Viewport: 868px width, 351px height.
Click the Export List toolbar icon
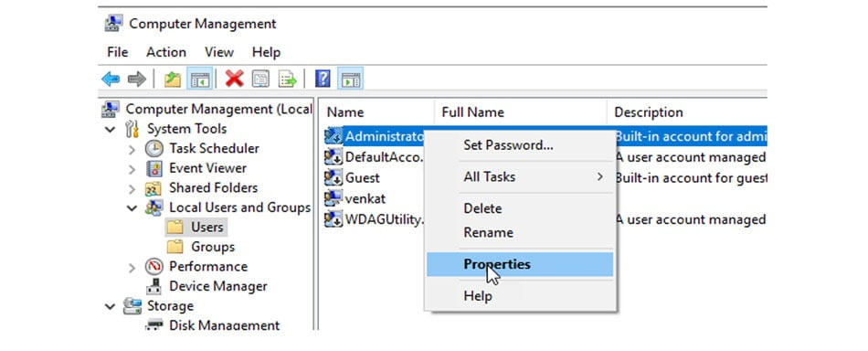287,80
